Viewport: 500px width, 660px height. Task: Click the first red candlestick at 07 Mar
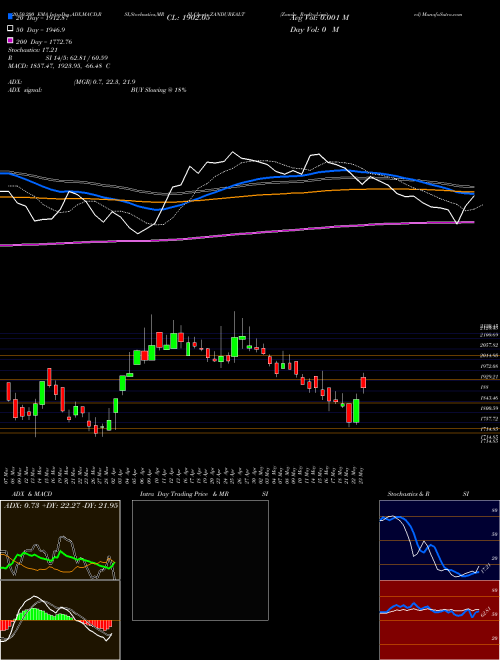(8, 391)
